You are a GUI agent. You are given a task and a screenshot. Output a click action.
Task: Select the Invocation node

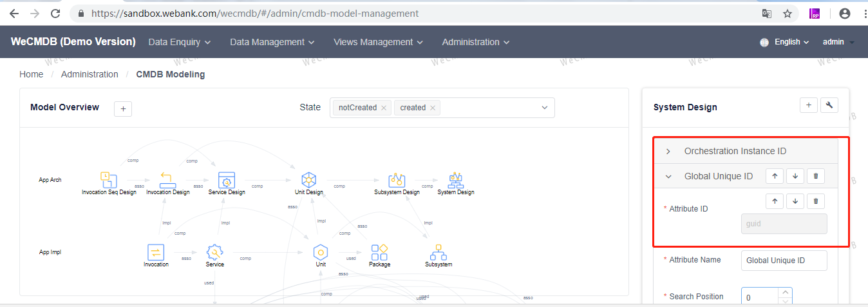click(x=156, y=255)
